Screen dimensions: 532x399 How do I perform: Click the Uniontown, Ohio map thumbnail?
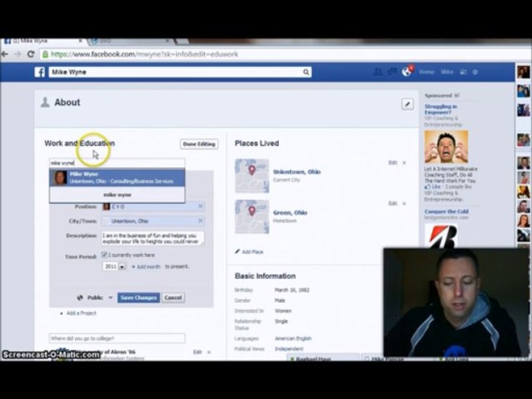[252, 176]
